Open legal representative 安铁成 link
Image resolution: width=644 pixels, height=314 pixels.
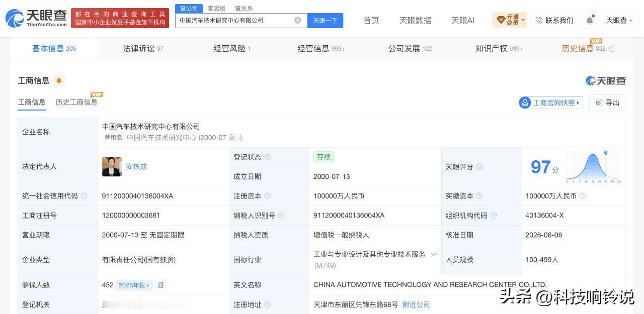[136, 166]
